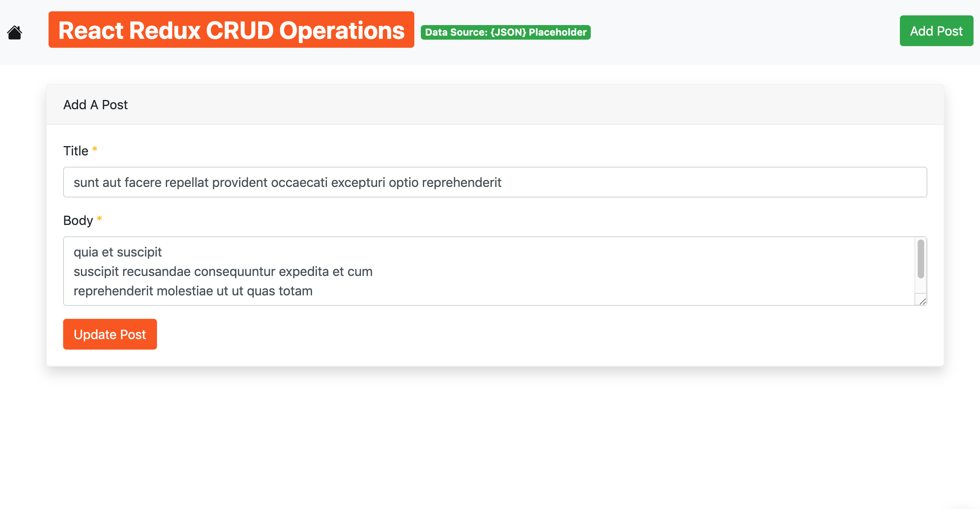The image size is (980, 509).
Task: Click the home icon in navbar
Action: point(15,32)
